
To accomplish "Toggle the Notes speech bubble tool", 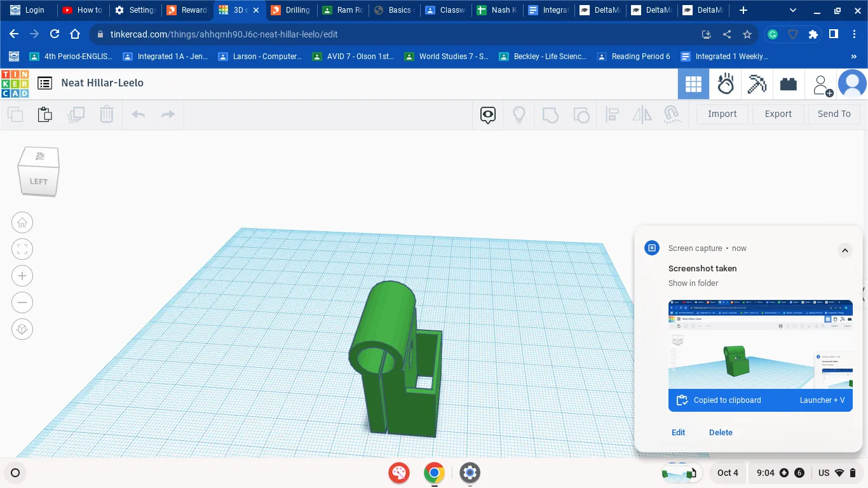I will 487,114.
